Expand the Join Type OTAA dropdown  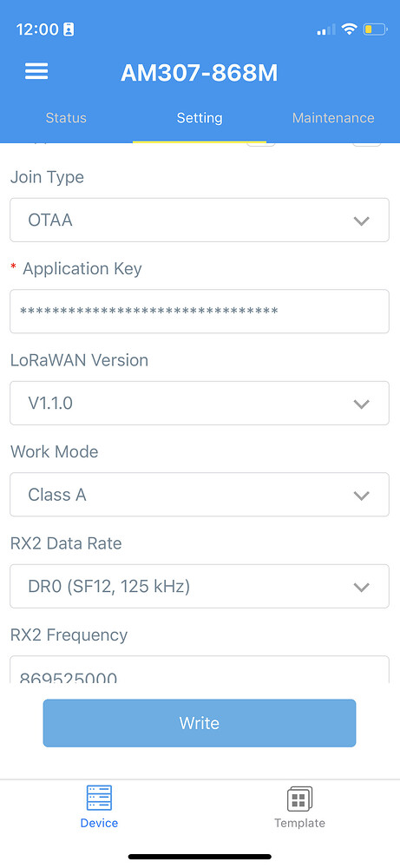pos(200,220)
